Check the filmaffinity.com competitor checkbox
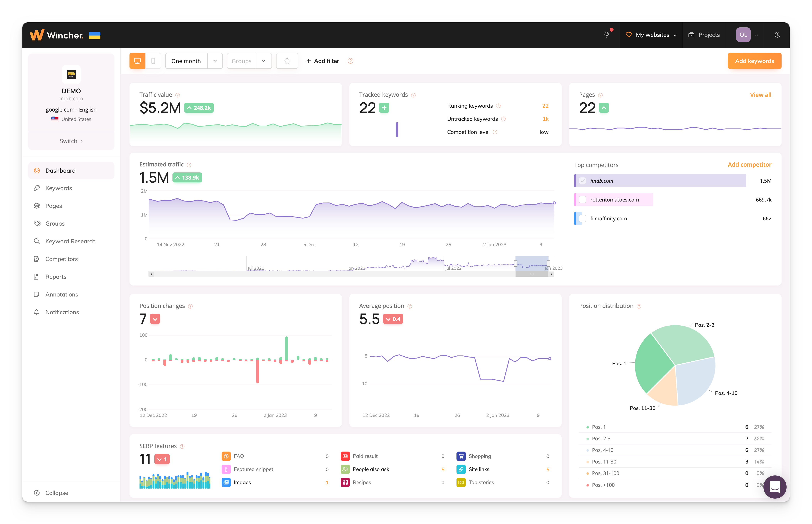The image size is (812, 524). [583, 218]
